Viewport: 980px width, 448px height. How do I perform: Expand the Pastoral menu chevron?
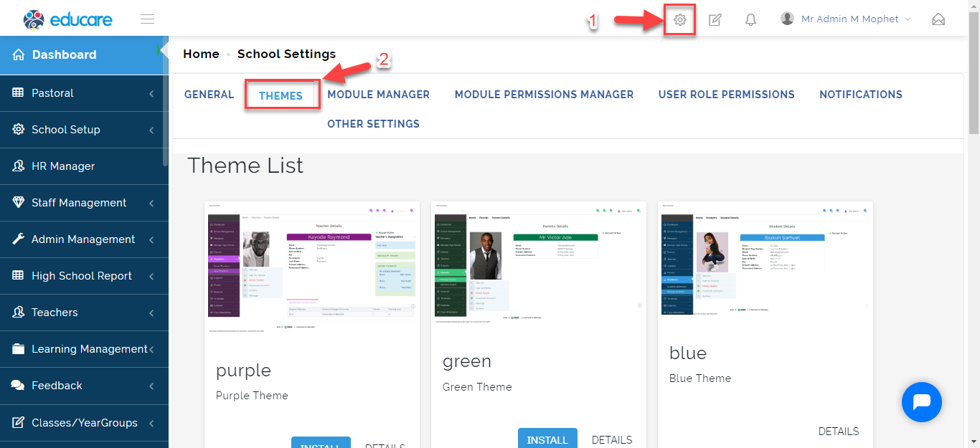151,94
